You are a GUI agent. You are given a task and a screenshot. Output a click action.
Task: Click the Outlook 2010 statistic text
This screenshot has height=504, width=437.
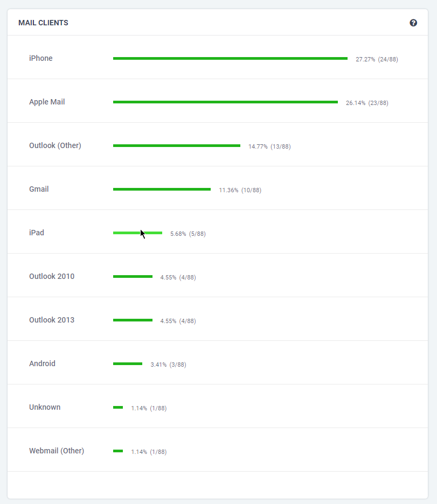click(178, 277)
